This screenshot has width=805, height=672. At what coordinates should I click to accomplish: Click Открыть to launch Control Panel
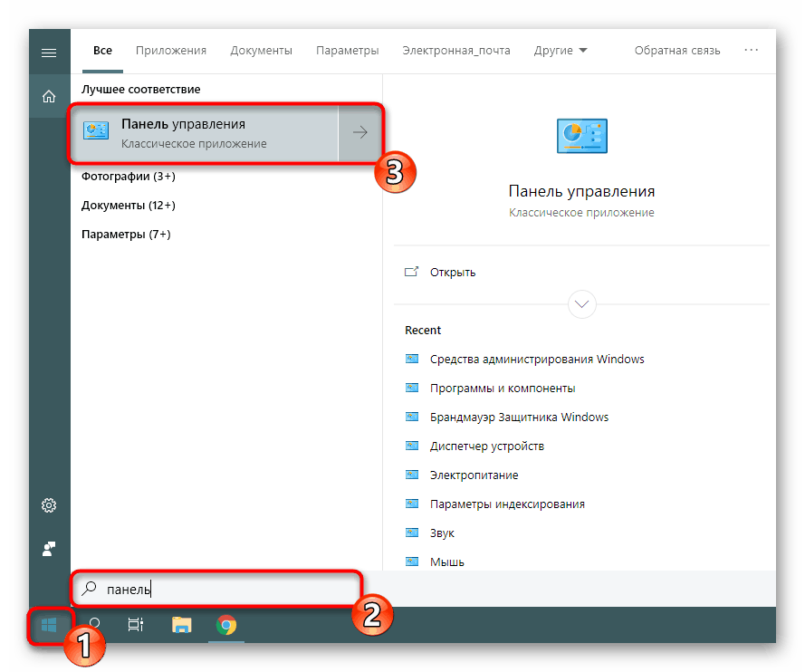tap(453, 272)
